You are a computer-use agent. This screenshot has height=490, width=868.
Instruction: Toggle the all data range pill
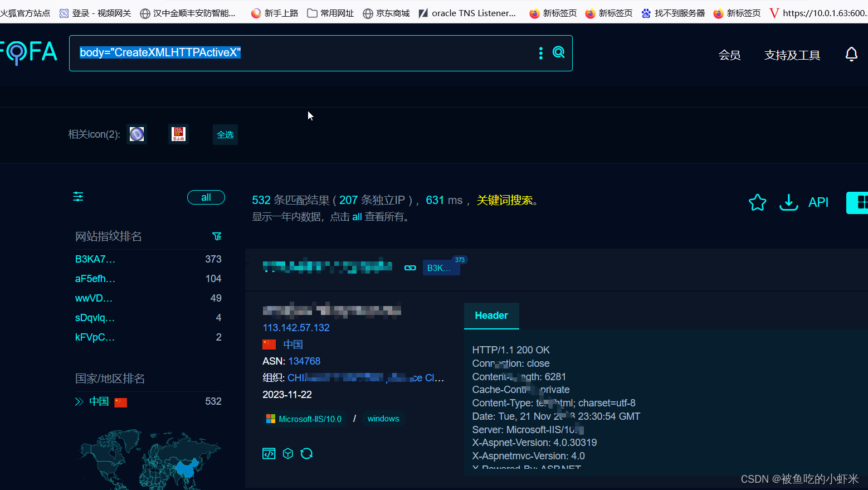pos(206,197)
